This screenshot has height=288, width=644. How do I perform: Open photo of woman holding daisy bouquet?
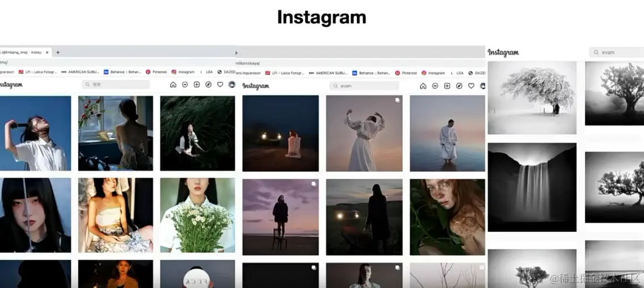197,215
